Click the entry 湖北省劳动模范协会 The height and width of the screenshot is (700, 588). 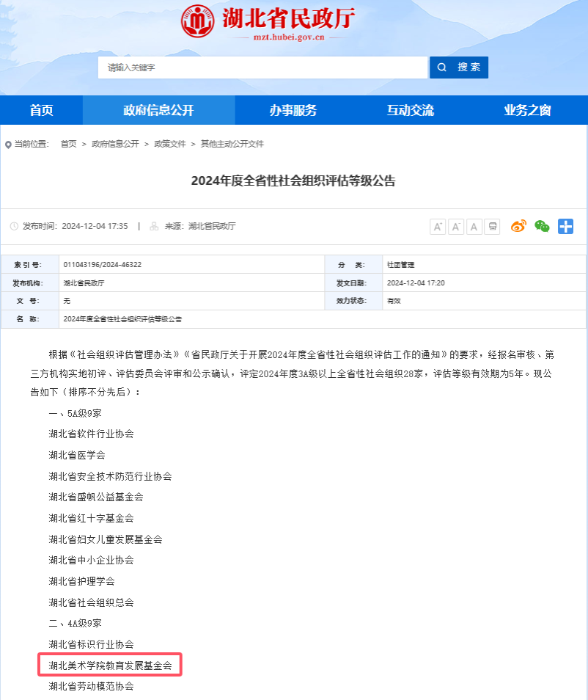pyautogui.click(x=92, y=686)
